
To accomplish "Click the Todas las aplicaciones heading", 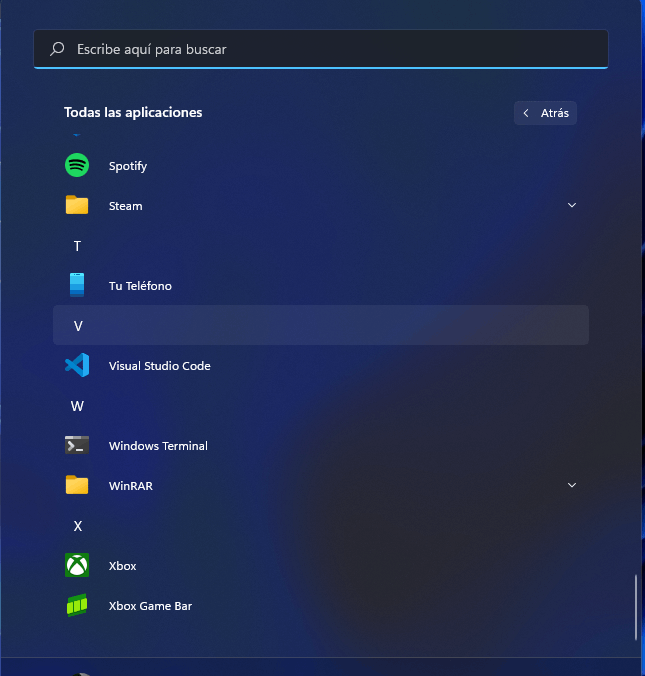I will click(x=133, y=112).
